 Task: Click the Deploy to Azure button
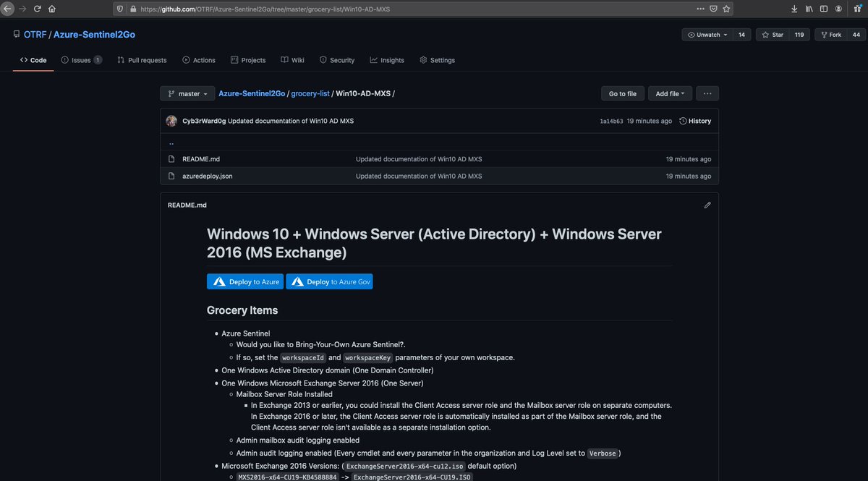click(x=245, y=281)
